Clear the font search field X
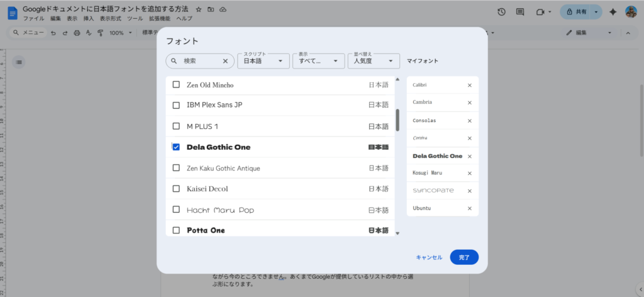The width and height of the screenshot is (644, 297). tap(225, 61)
